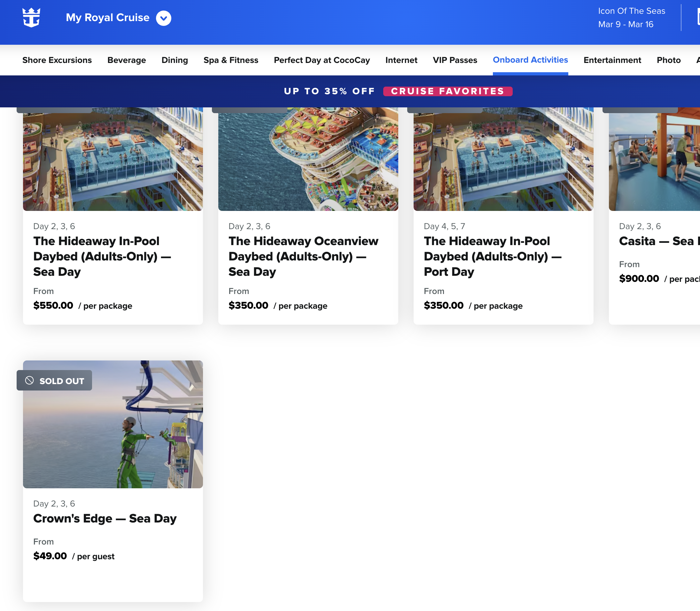Screen dimensions: 700x611
Task: Click the $49.00 per guest price
Action: tap(74, 556)
